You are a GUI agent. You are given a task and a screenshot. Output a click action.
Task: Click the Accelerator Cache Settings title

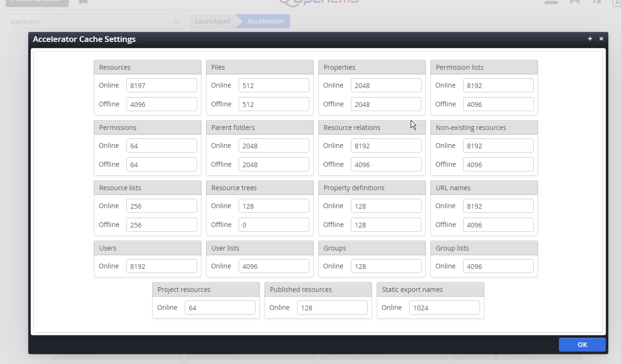pos(84,39)
